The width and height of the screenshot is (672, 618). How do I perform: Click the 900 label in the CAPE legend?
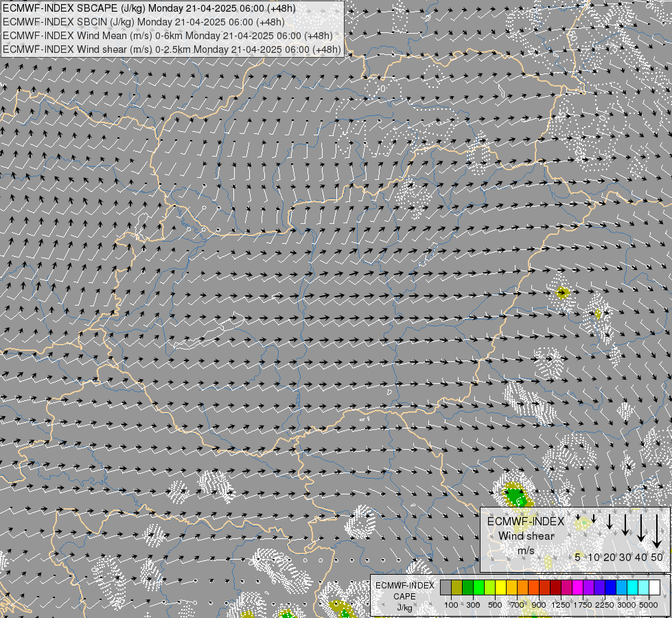point(539,605)
